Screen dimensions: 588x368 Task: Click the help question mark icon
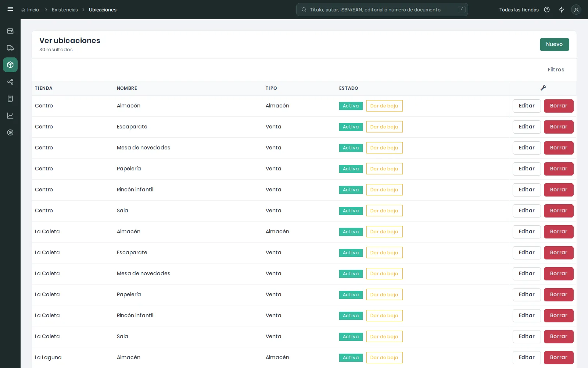click(x=547, y=10)
